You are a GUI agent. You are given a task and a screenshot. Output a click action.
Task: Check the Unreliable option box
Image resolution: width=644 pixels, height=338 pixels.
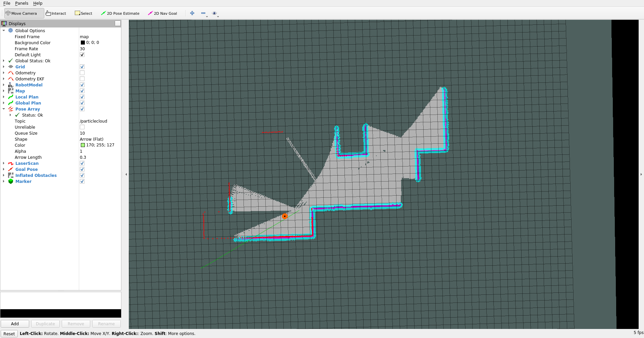pos(82,127)
